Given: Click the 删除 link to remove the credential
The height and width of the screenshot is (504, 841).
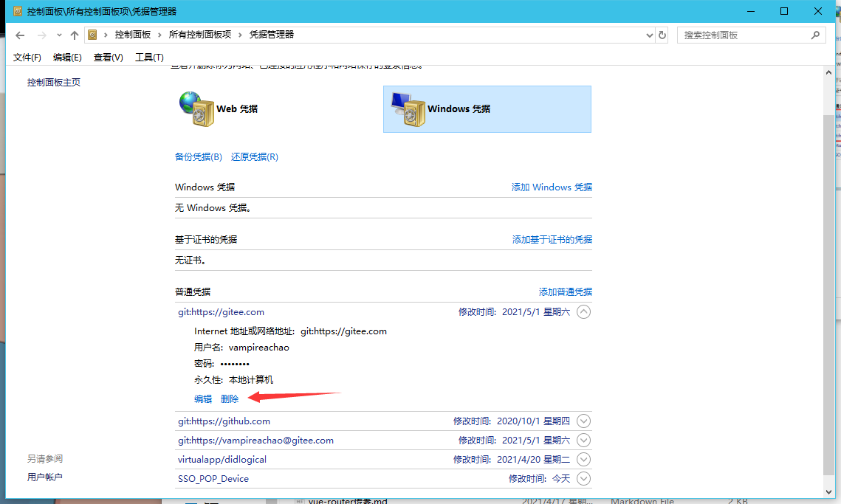Looking at the screenshot, I should click(x=229, y=398).
